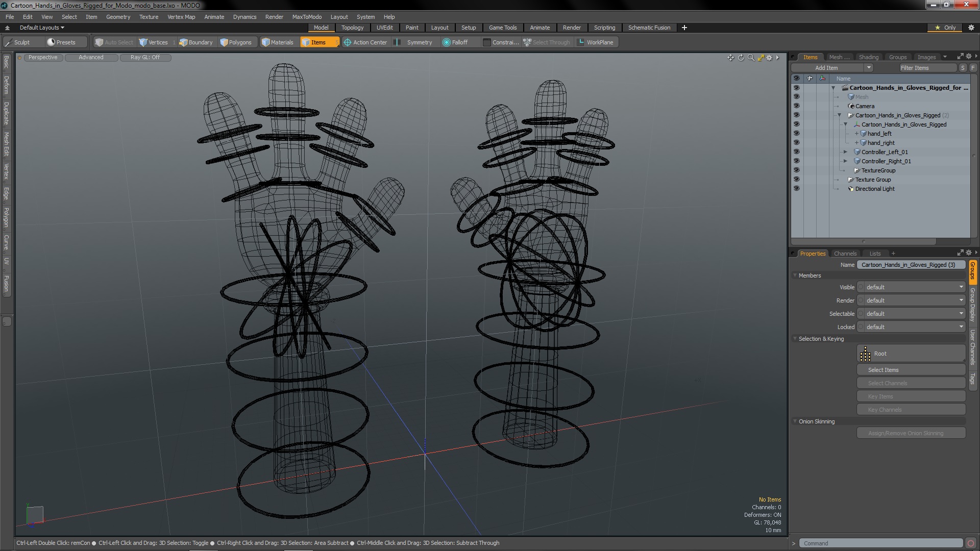Click the viewport rotate view icon
This screenshot has height=551, width=980.
741,58
